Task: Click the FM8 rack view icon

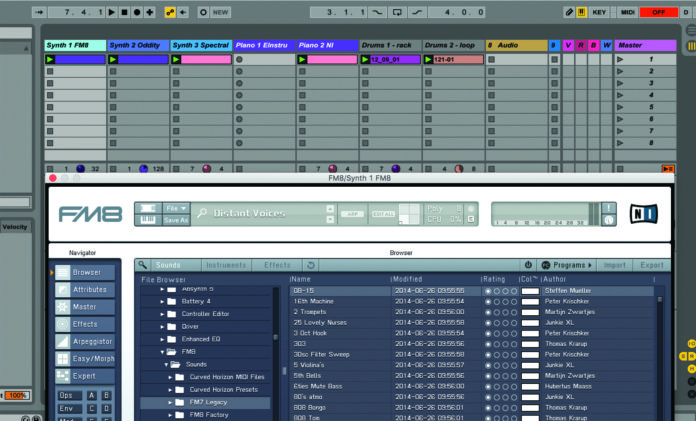Action: point(148,208)
